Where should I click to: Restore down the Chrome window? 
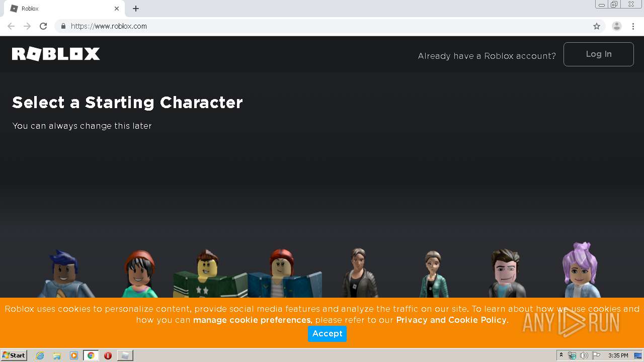click(x=614, y=5)
